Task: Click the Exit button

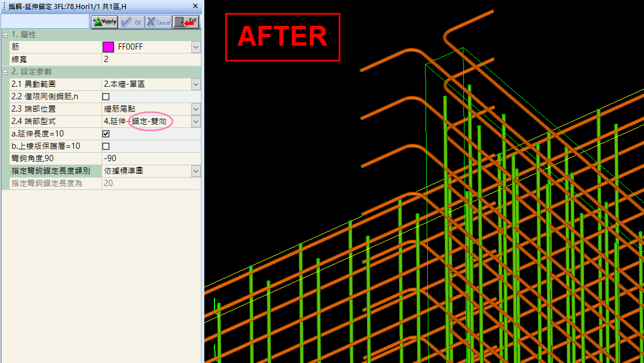Action: coord(186,22)
